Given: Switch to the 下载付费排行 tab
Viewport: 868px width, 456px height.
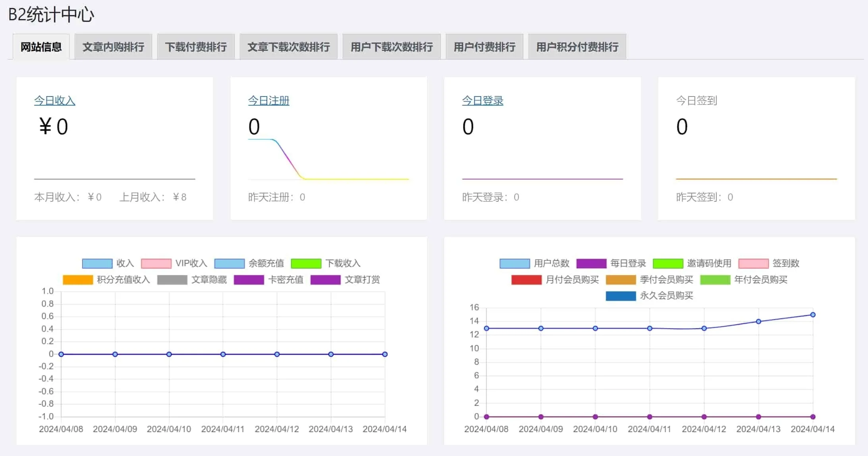Looking at the screenshot, I should (196, 46).
